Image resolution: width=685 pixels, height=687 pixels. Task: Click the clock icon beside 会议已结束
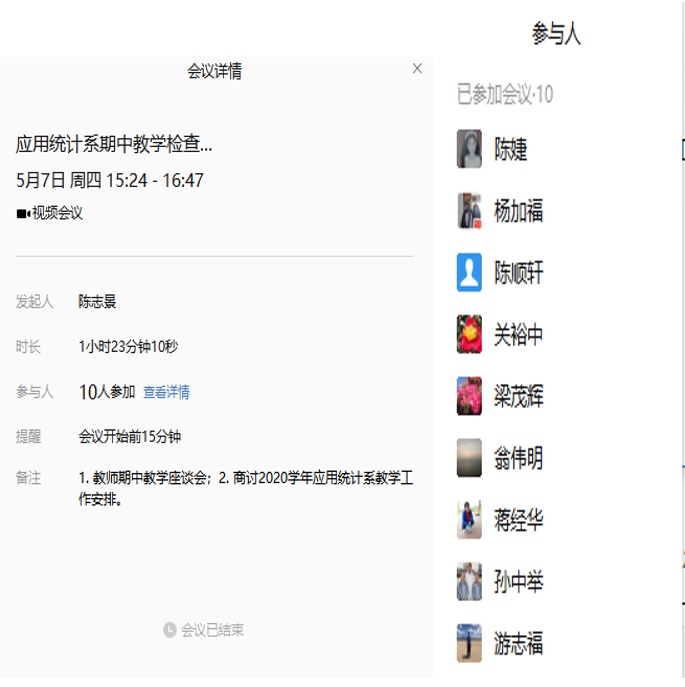pos(170,630)
